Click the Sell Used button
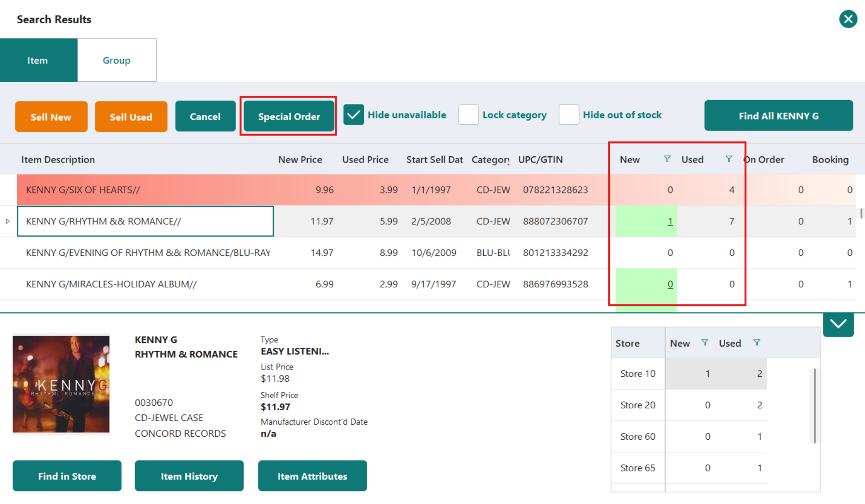The height and width of the screenshot is (504, 865). point(131,117)
